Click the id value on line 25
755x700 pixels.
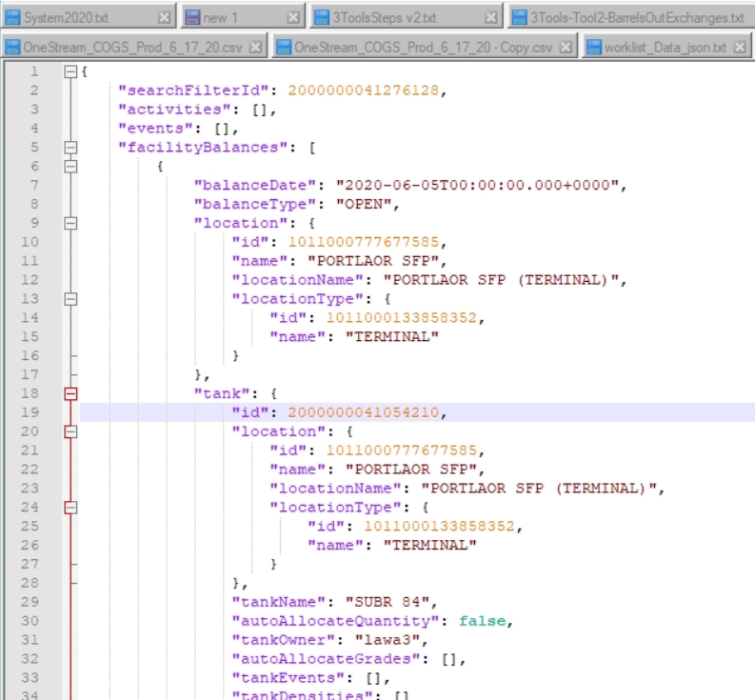point(439,526)
